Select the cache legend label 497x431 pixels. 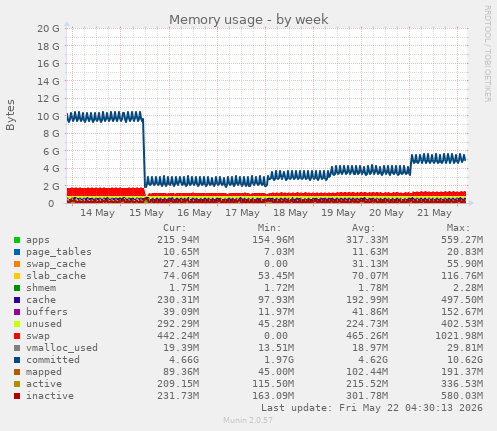pos(41,300)
